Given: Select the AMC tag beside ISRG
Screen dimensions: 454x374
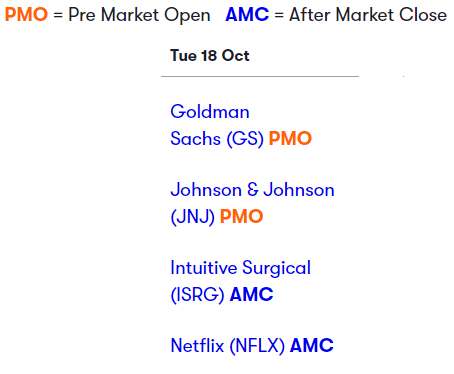Looking at the screenshot, I should [x=252, y=294].
